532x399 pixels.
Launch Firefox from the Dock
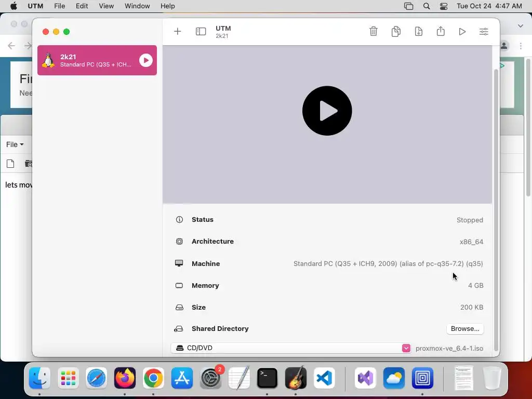(x=125, y=378)
